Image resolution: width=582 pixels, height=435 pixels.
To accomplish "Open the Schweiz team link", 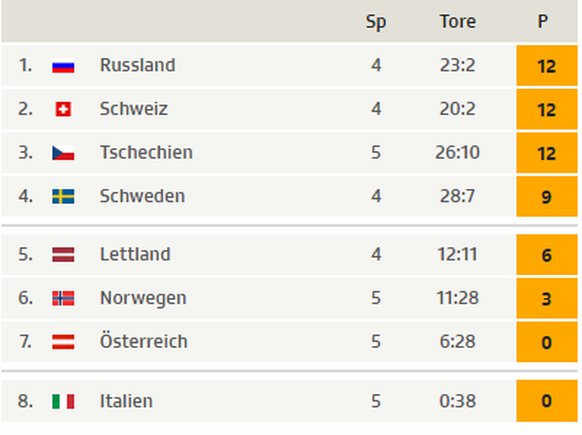I will click(x=134, y=109).
